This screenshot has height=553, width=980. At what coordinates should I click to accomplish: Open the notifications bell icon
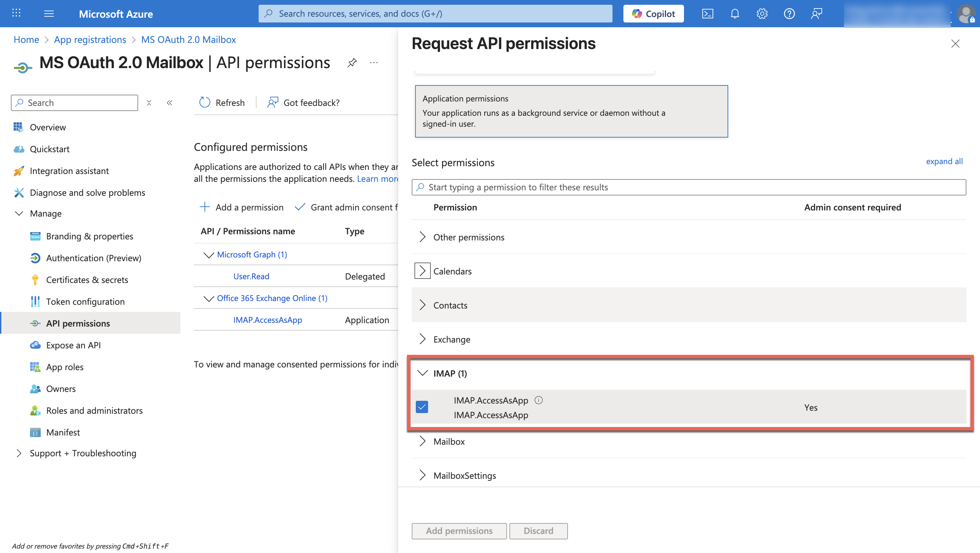(735, 14)
